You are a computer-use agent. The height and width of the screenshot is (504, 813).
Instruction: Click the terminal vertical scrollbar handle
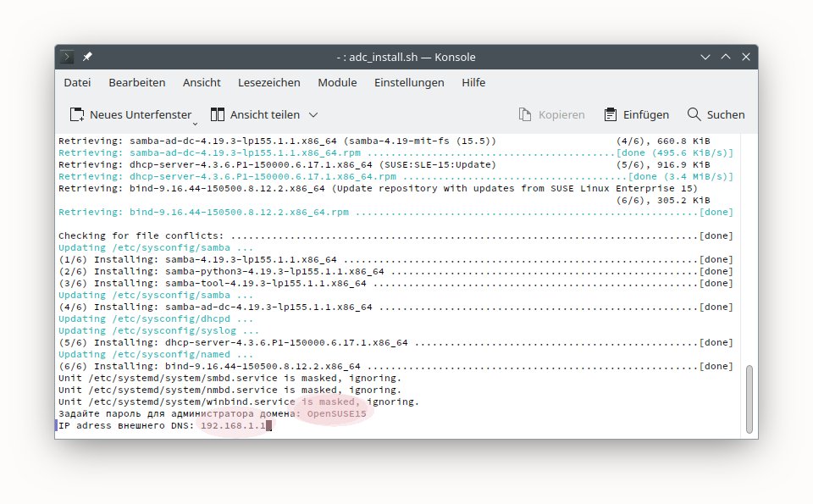749,398
